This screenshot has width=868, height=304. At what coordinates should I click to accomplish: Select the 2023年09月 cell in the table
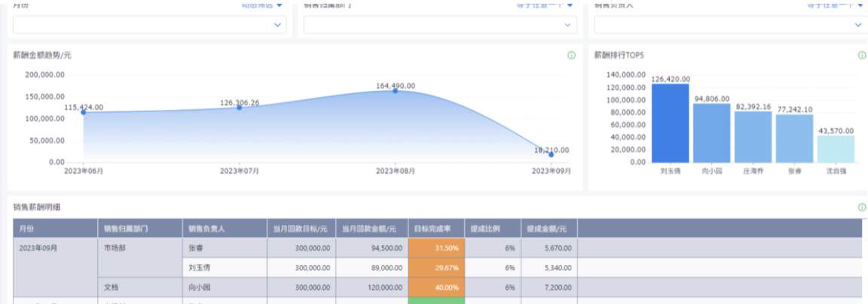(x=55, y=268)
